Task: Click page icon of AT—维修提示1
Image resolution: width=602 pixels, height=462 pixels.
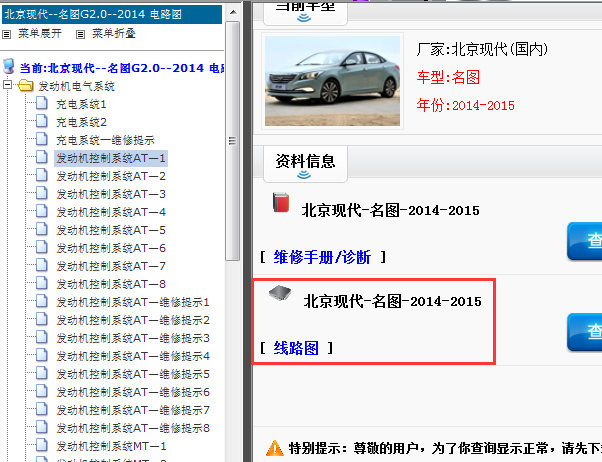Action: [41, 301]
